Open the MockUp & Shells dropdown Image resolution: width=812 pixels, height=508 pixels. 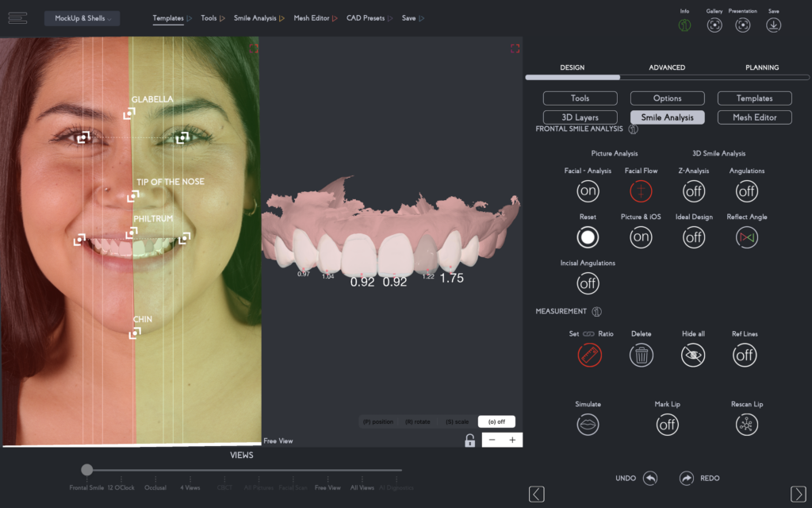click(x=82, y=17)
